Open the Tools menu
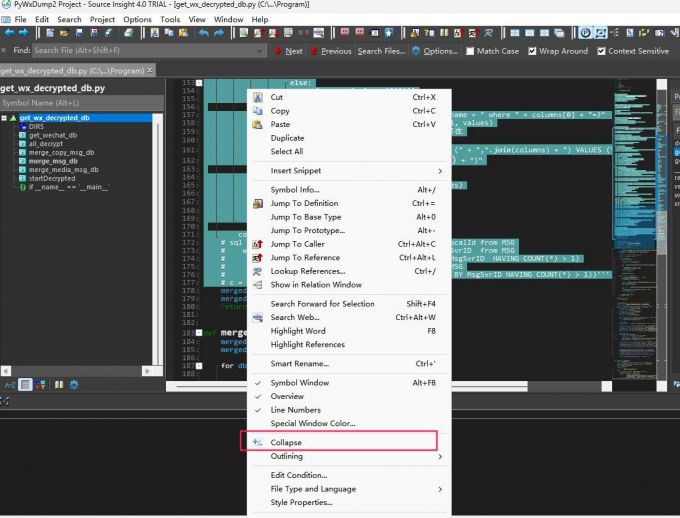Screen dimensions: 680x518 [170, 20]
